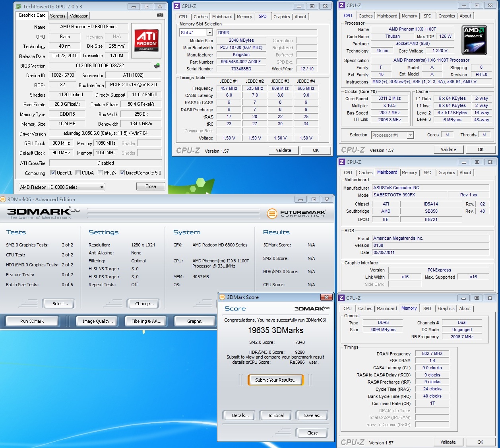Open the Slot #1 memory slot dropdown
500x448 pixels.
point(209,33)
